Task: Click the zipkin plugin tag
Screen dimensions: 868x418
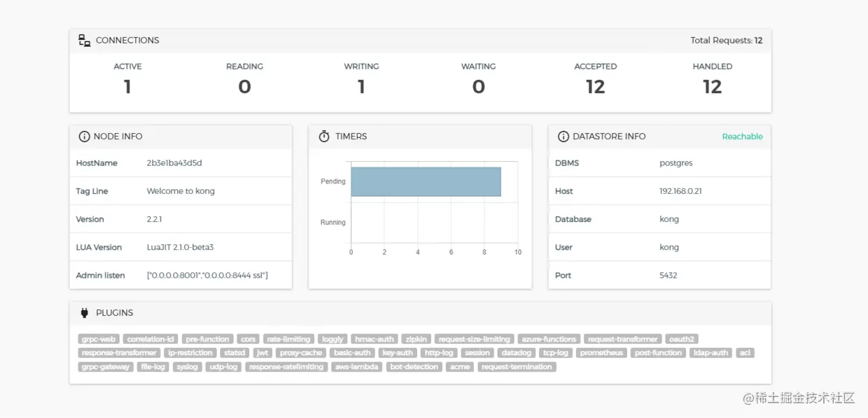Action: click(416, 339)
